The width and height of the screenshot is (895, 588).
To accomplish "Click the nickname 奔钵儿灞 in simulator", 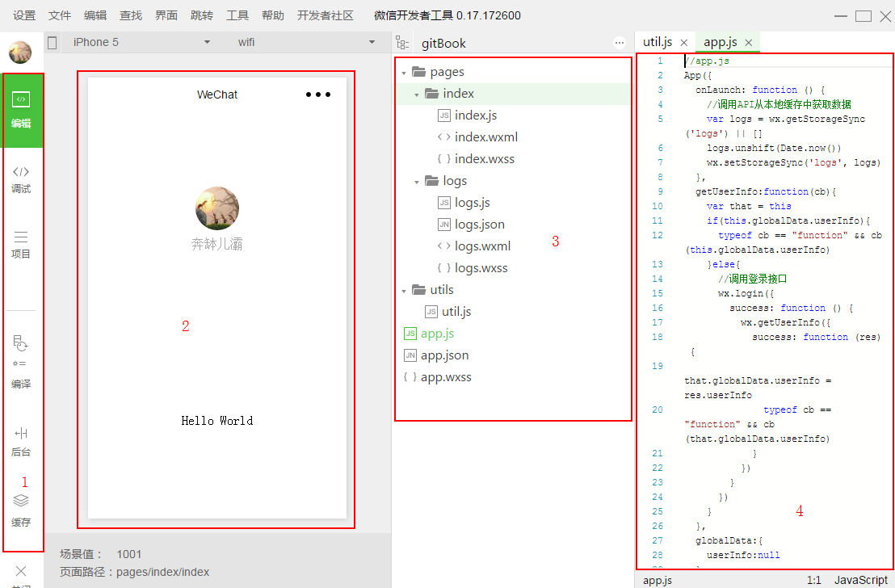I will coord(217,244).
